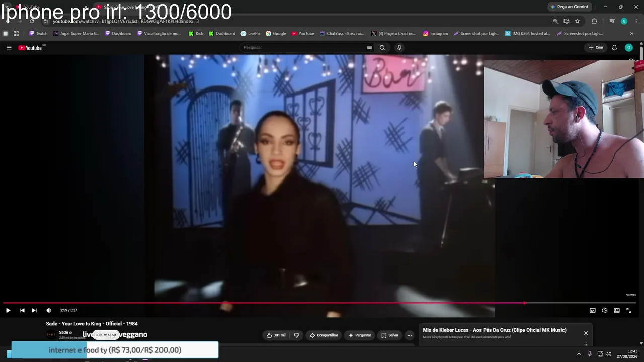Open YouTube notifications bell
Screen dimensions: 644x362
click(x=614, y=48)
